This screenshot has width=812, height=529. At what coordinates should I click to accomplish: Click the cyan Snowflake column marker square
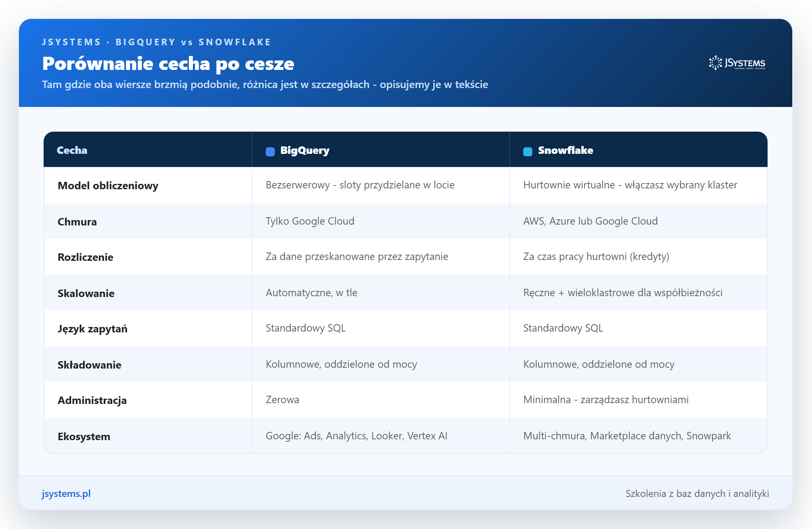tap(528, 152)
